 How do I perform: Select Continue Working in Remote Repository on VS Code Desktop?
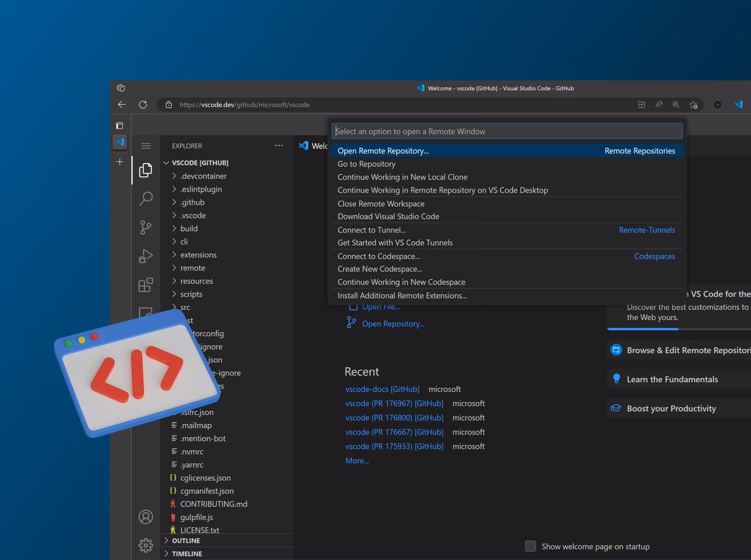(x=507, y=190)
